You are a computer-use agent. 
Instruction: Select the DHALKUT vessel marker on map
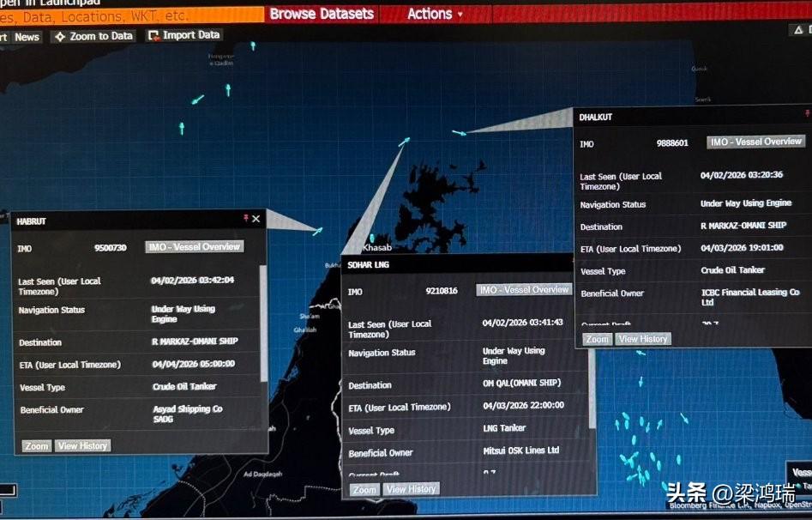pyautogui.click(x=459, y=133)
